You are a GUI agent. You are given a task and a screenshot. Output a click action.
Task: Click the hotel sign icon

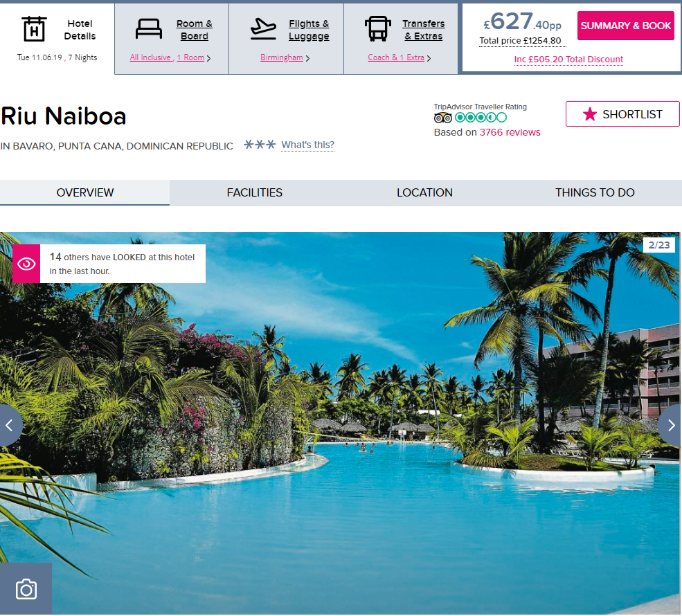(34, 28)
